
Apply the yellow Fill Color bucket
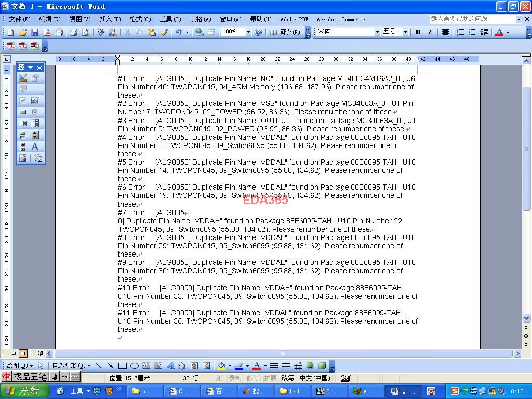point(221,366)
